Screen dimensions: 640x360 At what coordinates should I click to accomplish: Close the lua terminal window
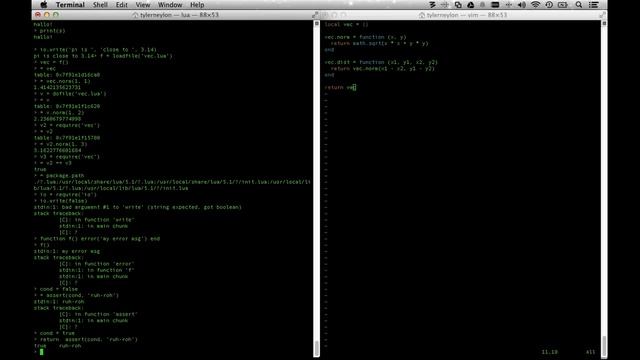(x=38, y=15)
